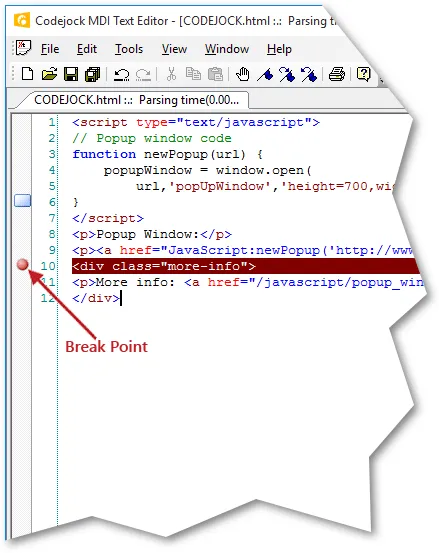Open About help question-mark icon
Screen dimensions: 439x553
click(364, 74)
